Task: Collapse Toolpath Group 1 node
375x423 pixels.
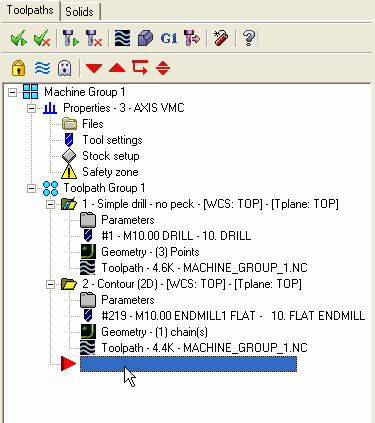Action: coord(31,188)
